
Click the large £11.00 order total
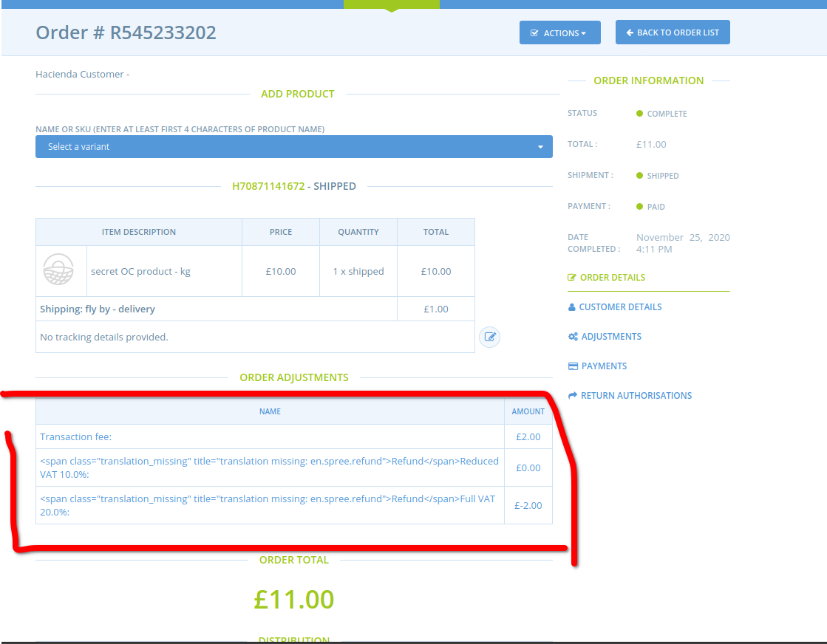pyautogui.click(x=294, y=599)
